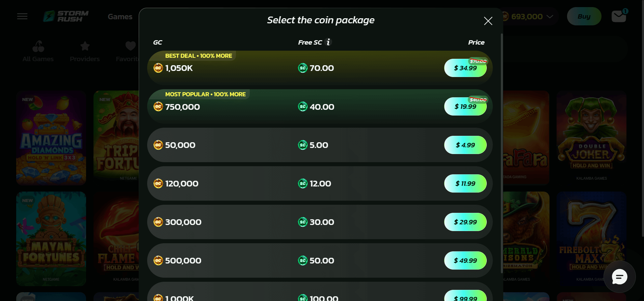Image resolution: width=644 pixels, height=301 pixels.
Task: Open the Double Joker game thumbnail
Action: [591, 137]
